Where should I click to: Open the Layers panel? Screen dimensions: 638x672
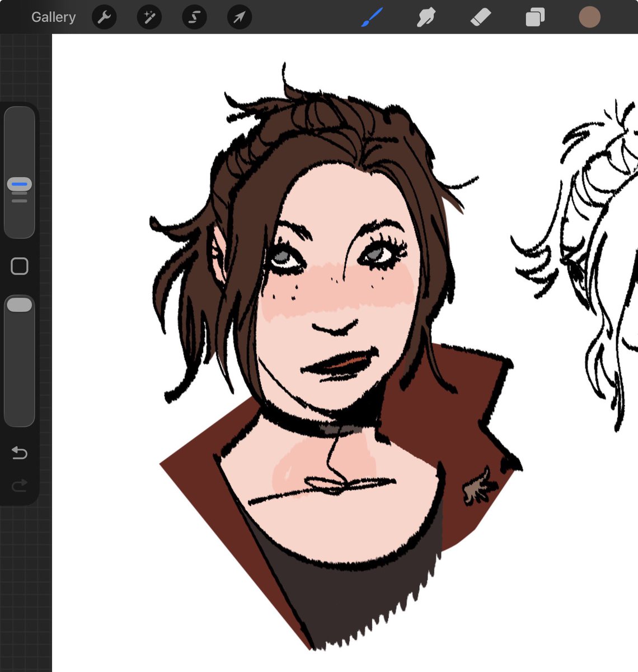535,17
